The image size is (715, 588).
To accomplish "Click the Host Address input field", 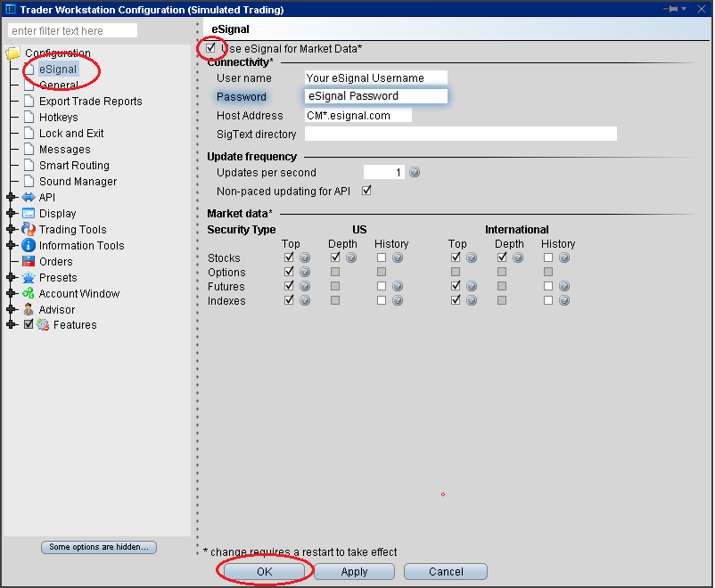I will (358, 115).
